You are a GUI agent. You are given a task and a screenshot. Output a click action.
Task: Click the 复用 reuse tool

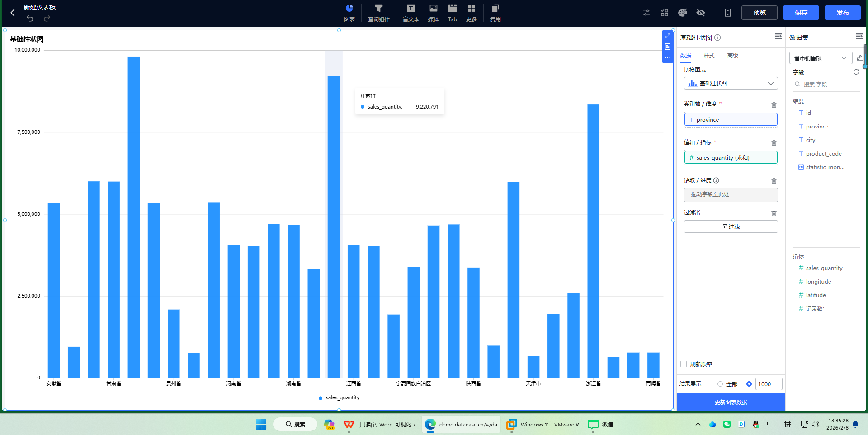[495, 13]
